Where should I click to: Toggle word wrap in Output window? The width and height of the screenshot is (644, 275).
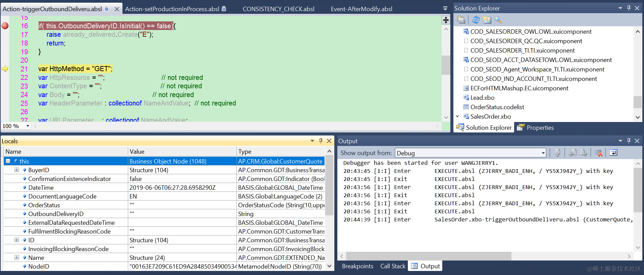point(613,153)
